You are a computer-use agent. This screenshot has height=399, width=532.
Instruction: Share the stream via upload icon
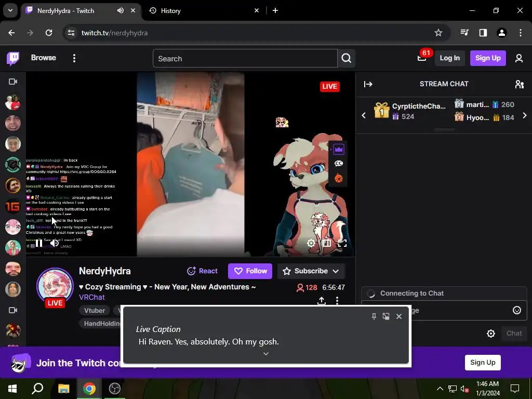pos(321,301)
